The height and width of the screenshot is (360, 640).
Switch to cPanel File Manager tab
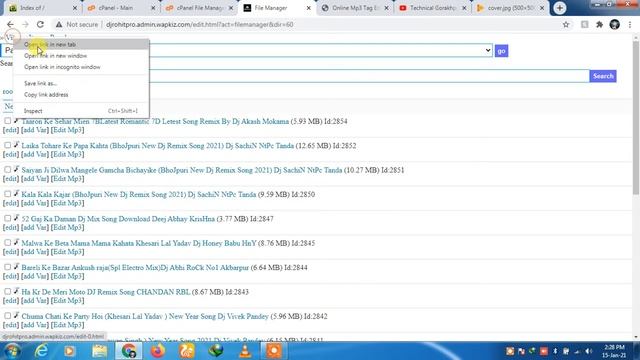pos(198,8)
